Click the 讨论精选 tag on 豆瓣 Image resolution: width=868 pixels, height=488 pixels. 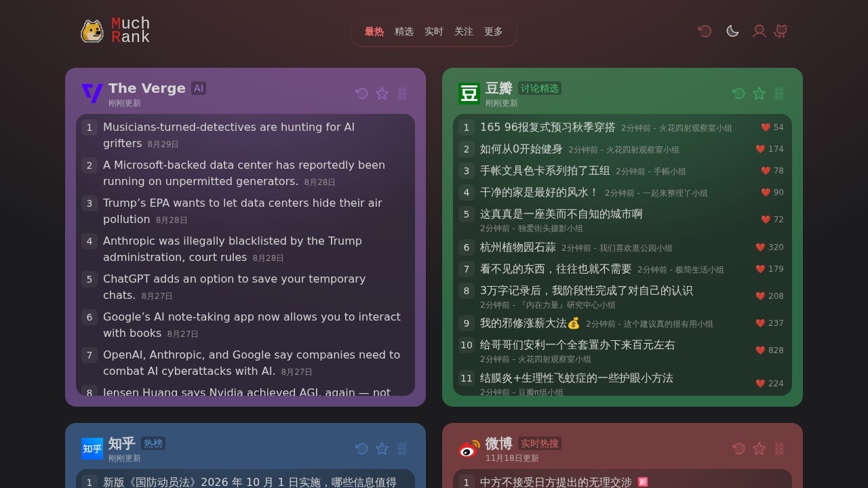[540, 88]
